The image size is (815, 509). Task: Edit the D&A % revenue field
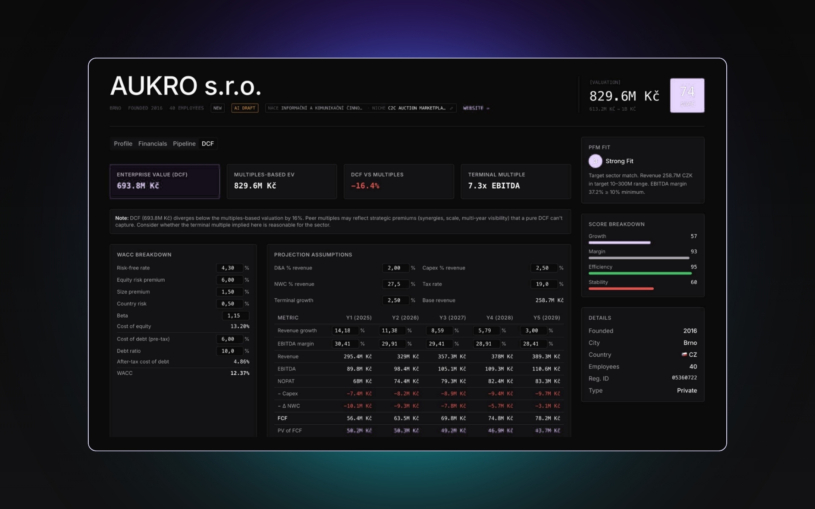pos(396,268)
